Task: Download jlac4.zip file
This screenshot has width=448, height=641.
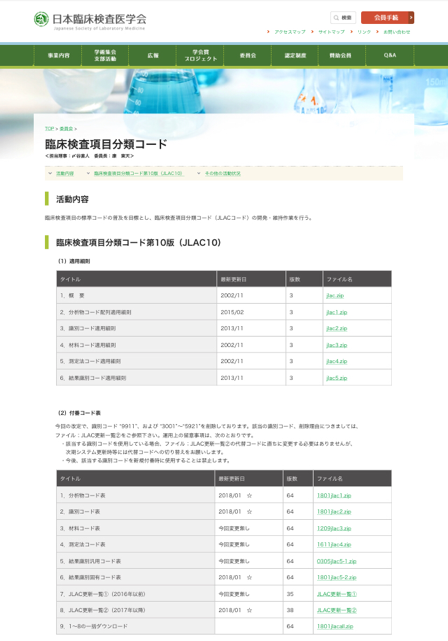Action: [336, 361]
